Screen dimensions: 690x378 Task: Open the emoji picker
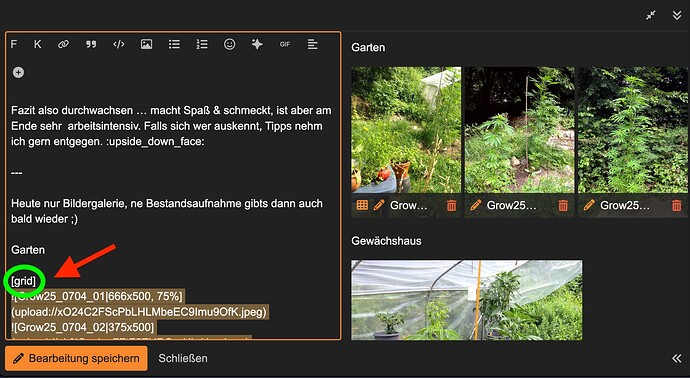point(230,44)
